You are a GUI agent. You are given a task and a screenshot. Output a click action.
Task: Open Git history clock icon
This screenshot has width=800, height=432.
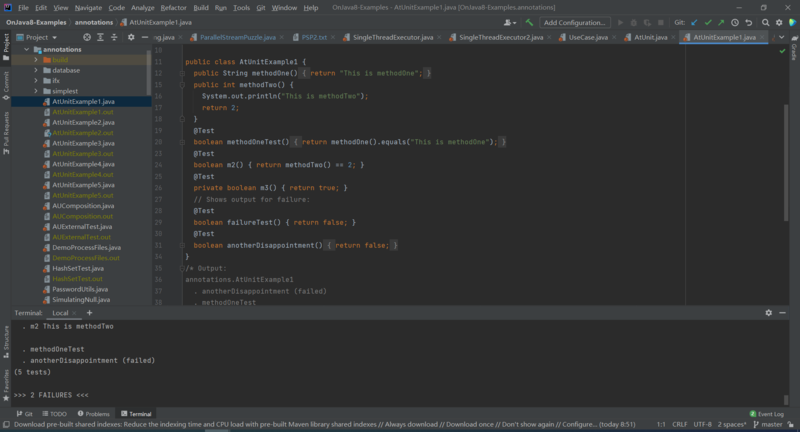pyautogui.click(x=735, y=22)
